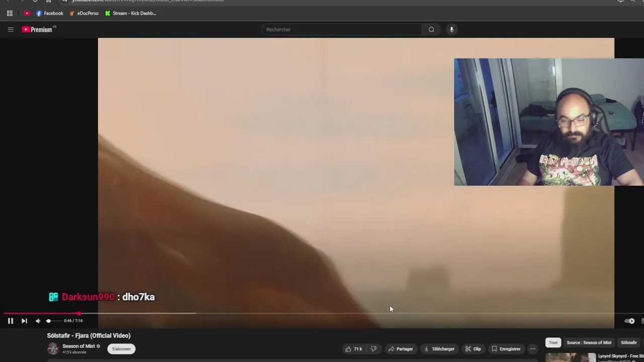
Task: Skip to the next video
Action: tap(24, 321)
